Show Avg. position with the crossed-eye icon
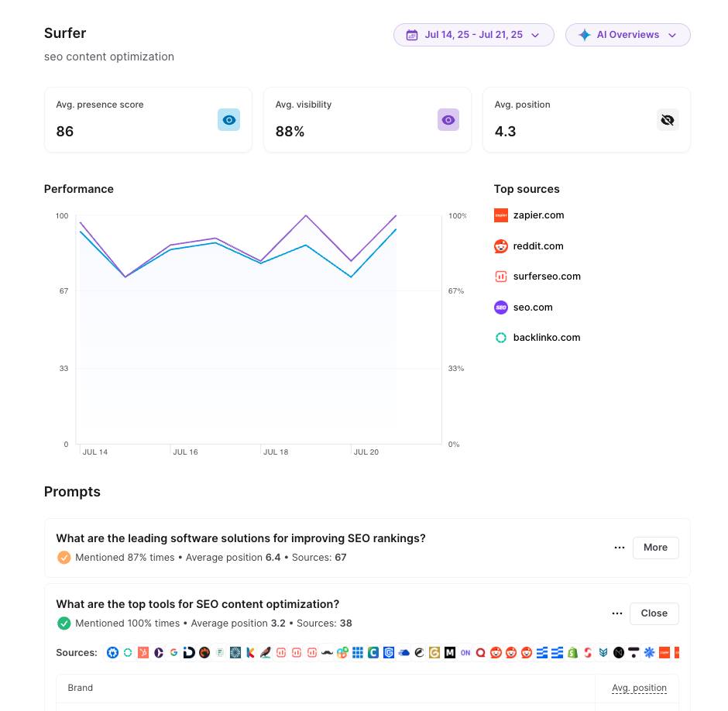This screenshot has height=711, width=728. click(668, 120)
